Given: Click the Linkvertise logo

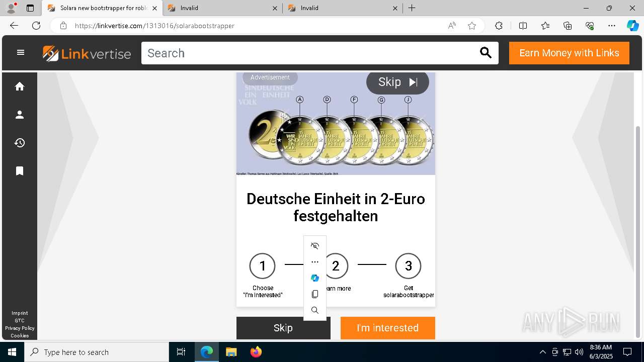Looking at the screenshot, I should pyautogui.click(x=87, y=53).
